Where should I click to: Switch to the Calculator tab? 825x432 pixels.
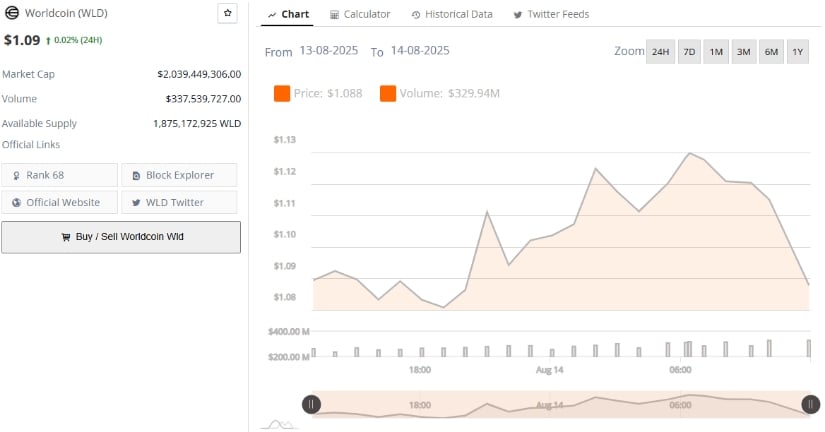tap(360, 14)
